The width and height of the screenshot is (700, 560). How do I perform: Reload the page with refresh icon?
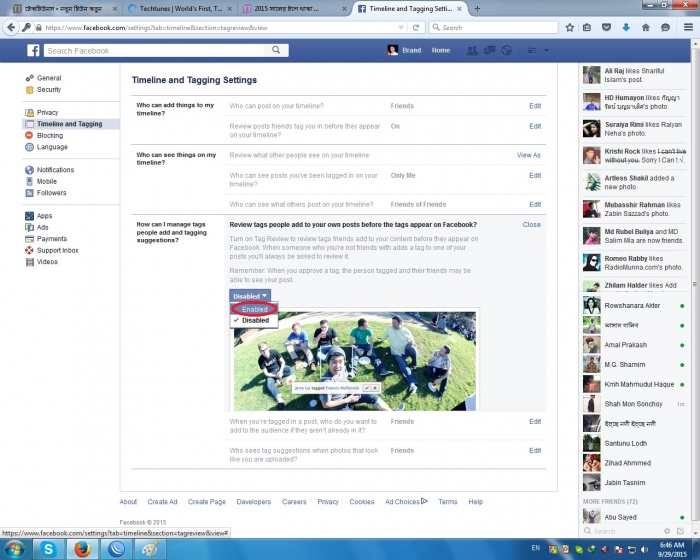click(x=416, y=28)
